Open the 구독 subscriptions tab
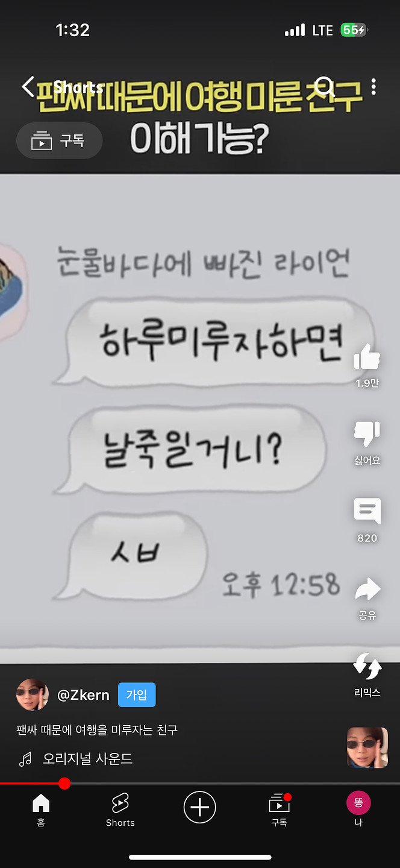The image size is (400, 868). (279, 810)
